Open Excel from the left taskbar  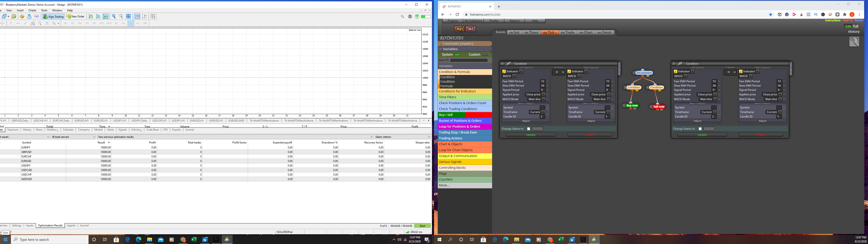click(194, 240)
